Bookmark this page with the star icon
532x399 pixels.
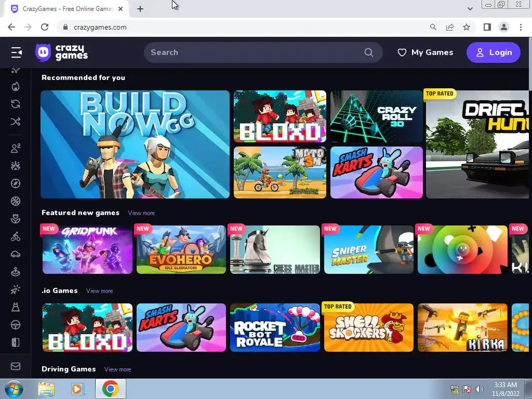(467, 27)
